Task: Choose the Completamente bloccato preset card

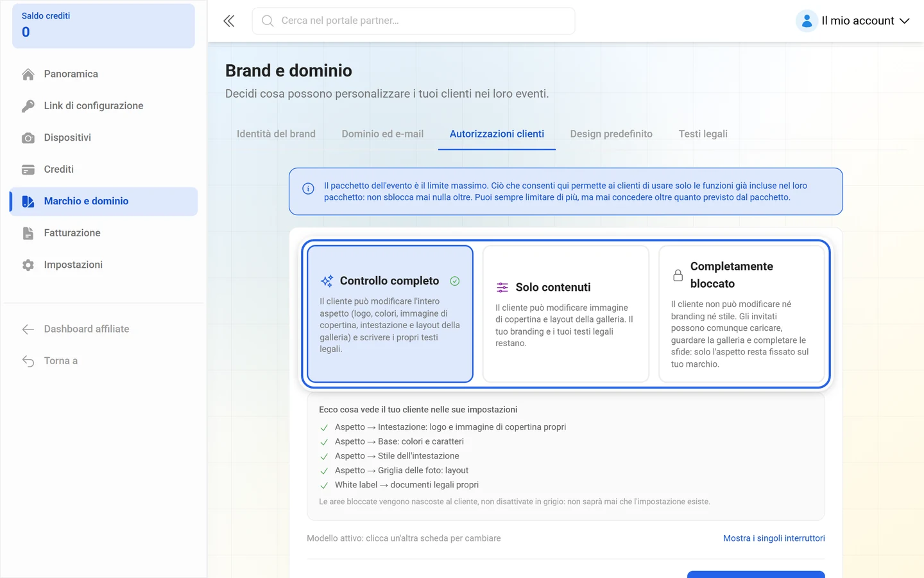Action: [742, 314]
